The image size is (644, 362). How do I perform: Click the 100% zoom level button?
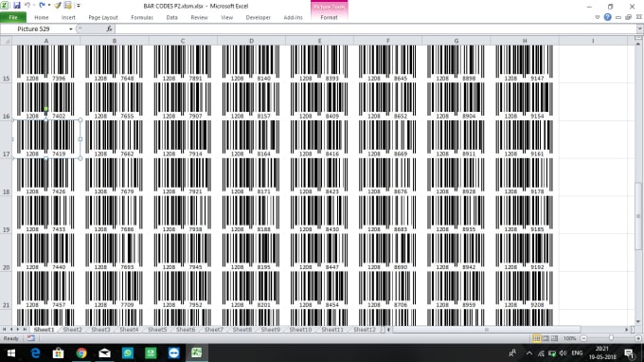(x=569, y=338)
